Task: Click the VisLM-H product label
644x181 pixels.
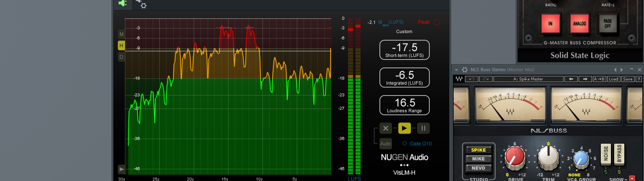Action: [404, 173]
